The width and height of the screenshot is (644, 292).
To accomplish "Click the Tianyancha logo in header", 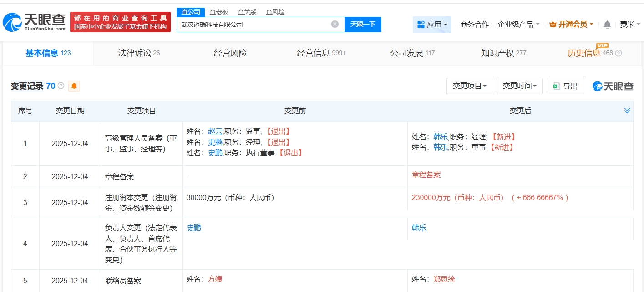I will point(34,21).
